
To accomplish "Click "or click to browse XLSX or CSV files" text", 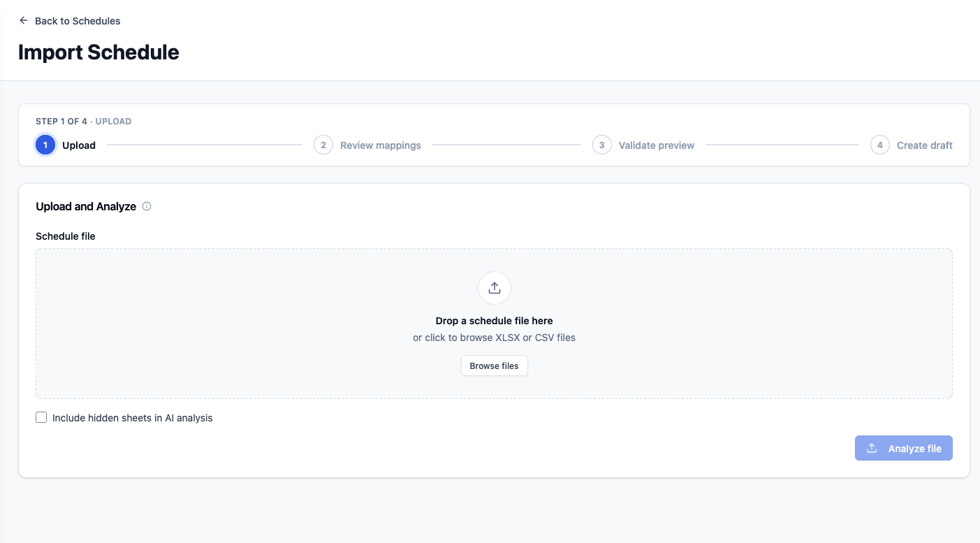I will pos(495,338).
